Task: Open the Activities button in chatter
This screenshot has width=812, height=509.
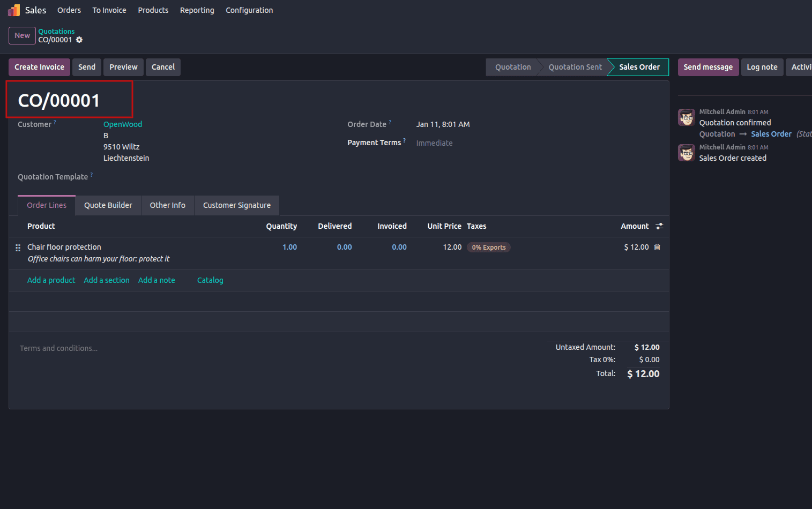Action: click(x=799, y=67)
